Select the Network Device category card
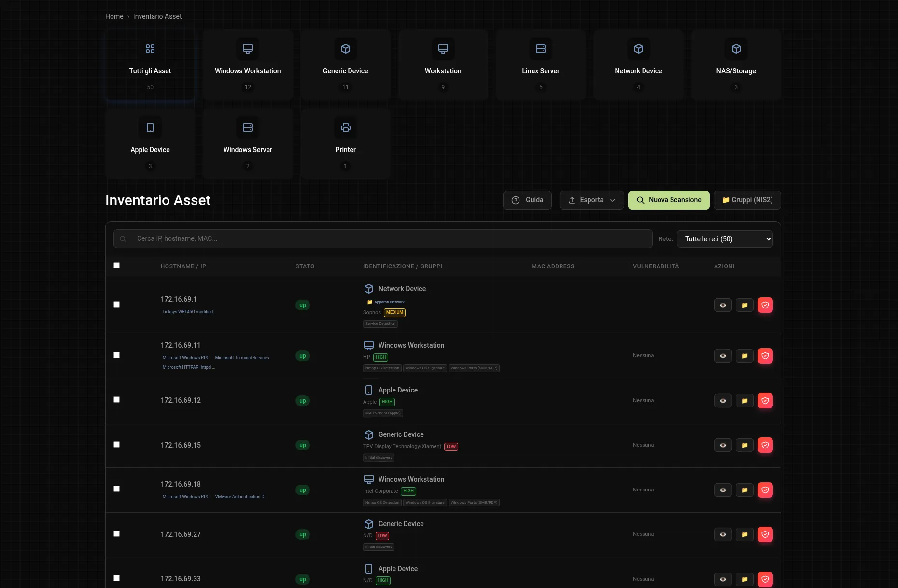The height and width of the screenshot is (588, 898). point(638,64)
